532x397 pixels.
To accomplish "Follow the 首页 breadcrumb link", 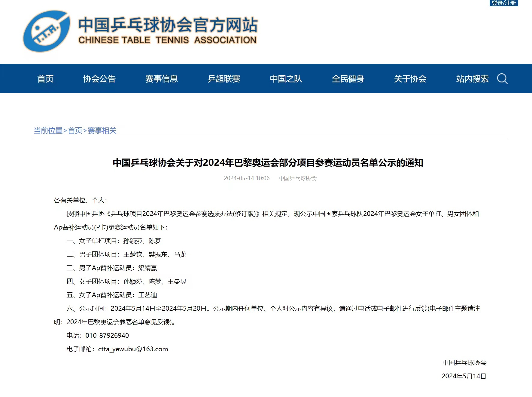I will (75, 131).
